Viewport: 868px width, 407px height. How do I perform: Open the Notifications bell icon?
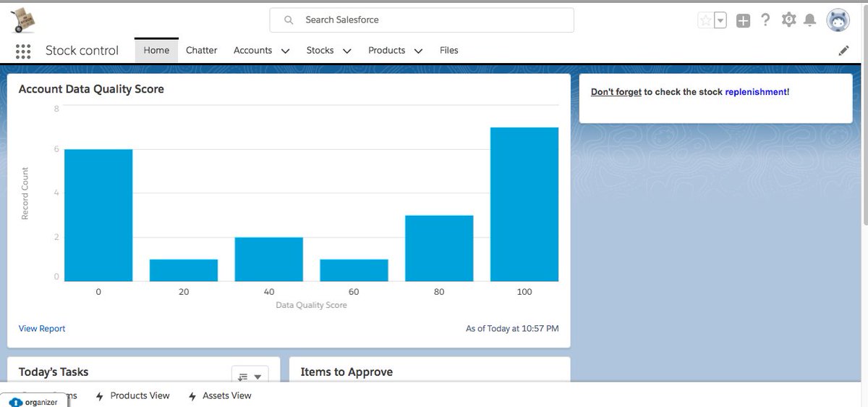810,20
